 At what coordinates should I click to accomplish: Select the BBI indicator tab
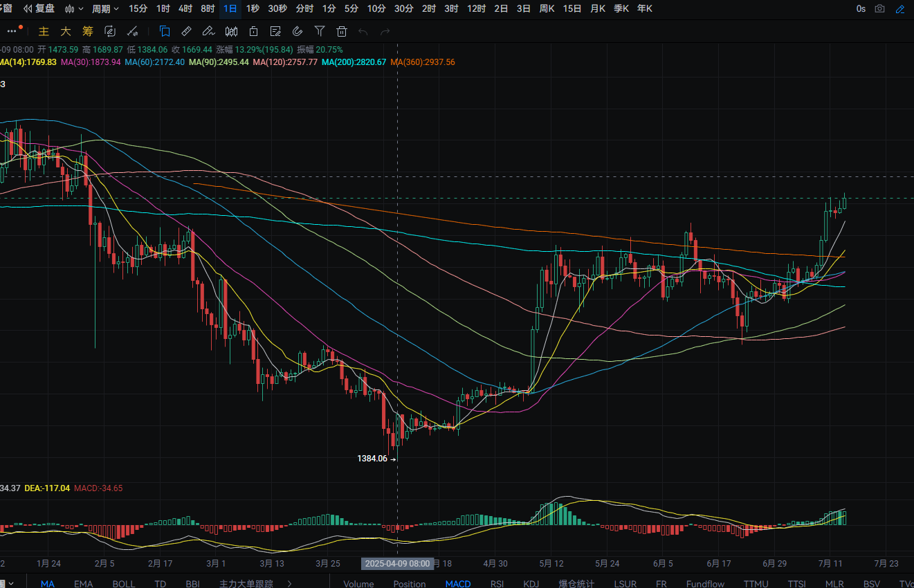[193, 584]
